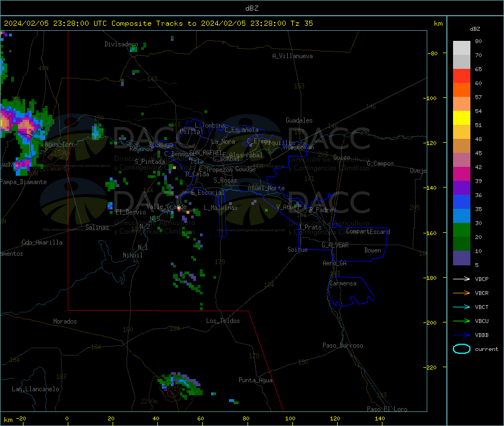The image size is (504, 426).
Task: Click the Cda_Amarilla map label
Action: 42,242
